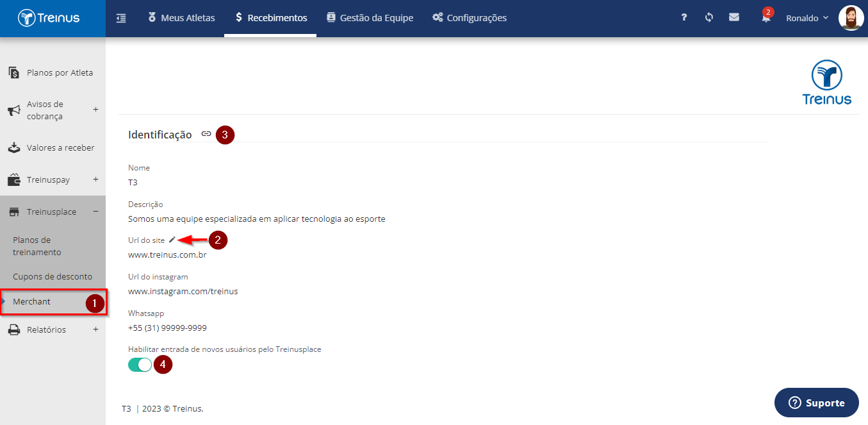Open the Ronaldo user dropdown
The image size is (868, 425).
coord(807,18)
